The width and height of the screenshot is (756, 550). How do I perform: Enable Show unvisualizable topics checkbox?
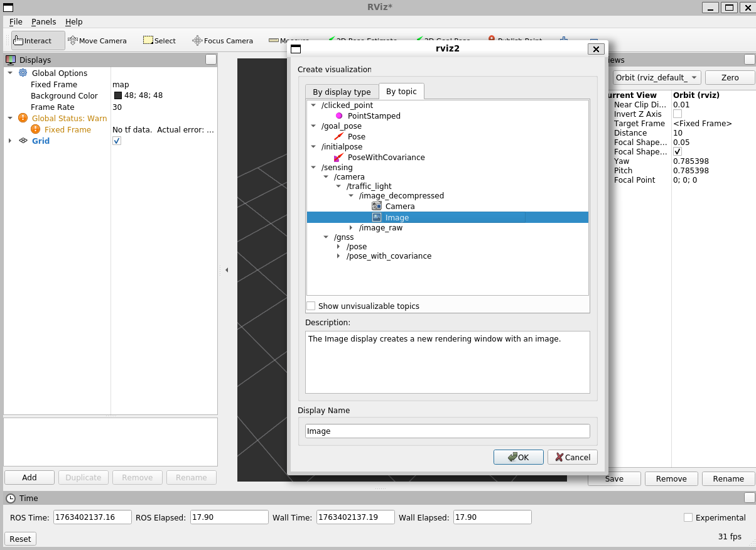311,306
